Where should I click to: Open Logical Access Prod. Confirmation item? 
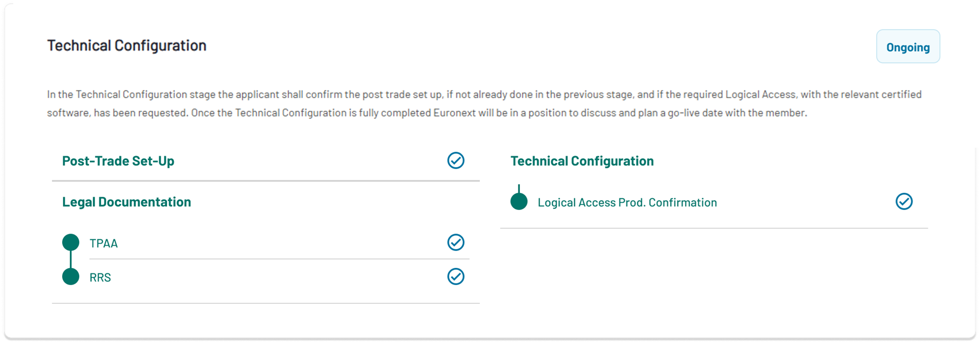point(627,203)
